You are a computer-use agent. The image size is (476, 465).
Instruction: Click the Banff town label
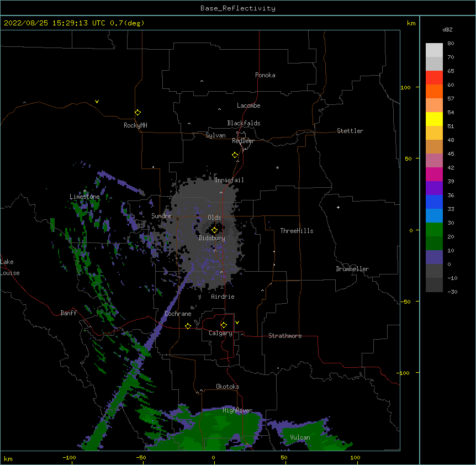tap(68, 313)
